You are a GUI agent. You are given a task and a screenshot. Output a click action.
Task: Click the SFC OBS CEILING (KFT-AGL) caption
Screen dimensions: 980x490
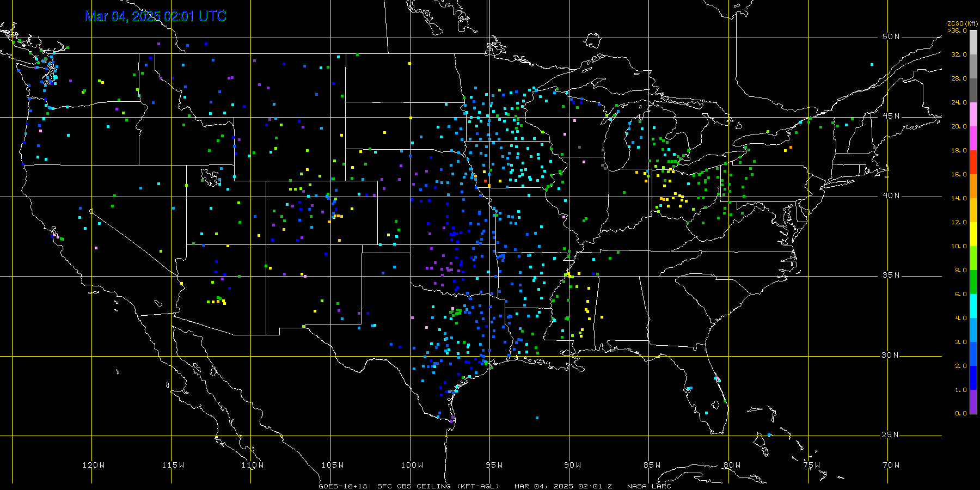pyautogui.click(x=438, y=486)
